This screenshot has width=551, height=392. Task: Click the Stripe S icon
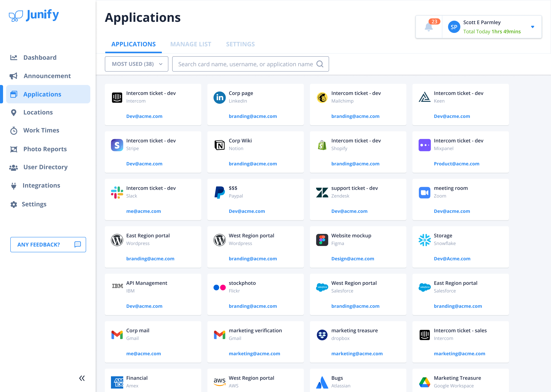(117, 145)
